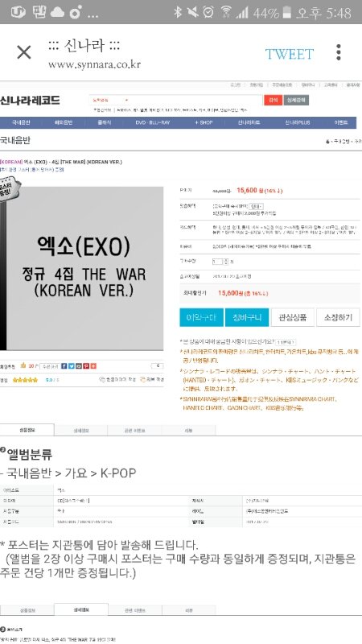Viewport: 362px width, 644px height.
Task: Adjust quantity with the stepper arrows
Action: pyautogui.click(x=226, y=261)
